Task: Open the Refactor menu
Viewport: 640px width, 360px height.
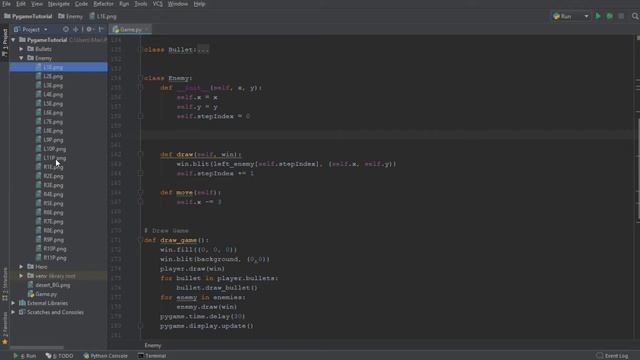Action: tap(103, 4)
